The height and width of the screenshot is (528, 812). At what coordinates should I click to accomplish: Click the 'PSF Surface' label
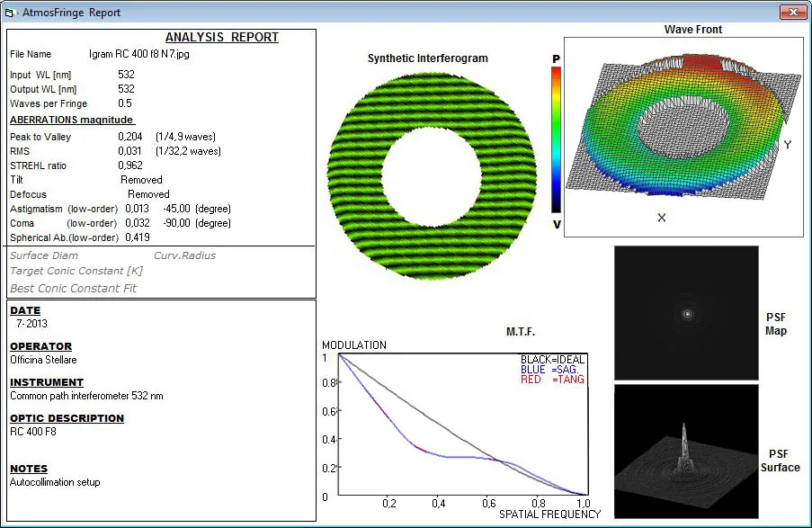pyautogui.click(x=780, y=461)
